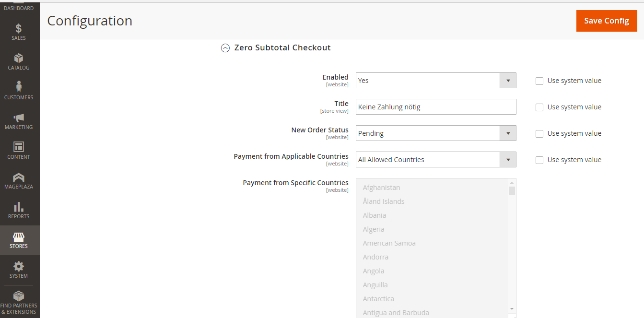This screenshot has height=318, width=644.
Task: Open the Enabled dropdown
Action: pos(507,80)
